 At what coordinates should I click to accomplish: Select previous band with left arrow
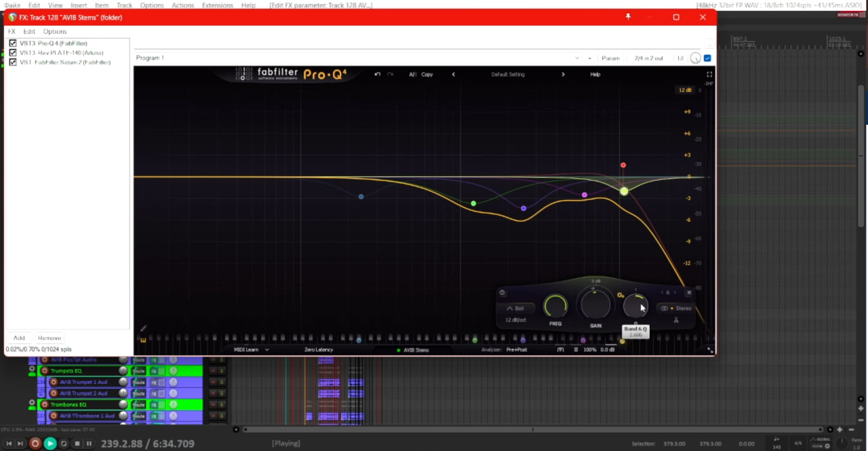pos(662,293)
